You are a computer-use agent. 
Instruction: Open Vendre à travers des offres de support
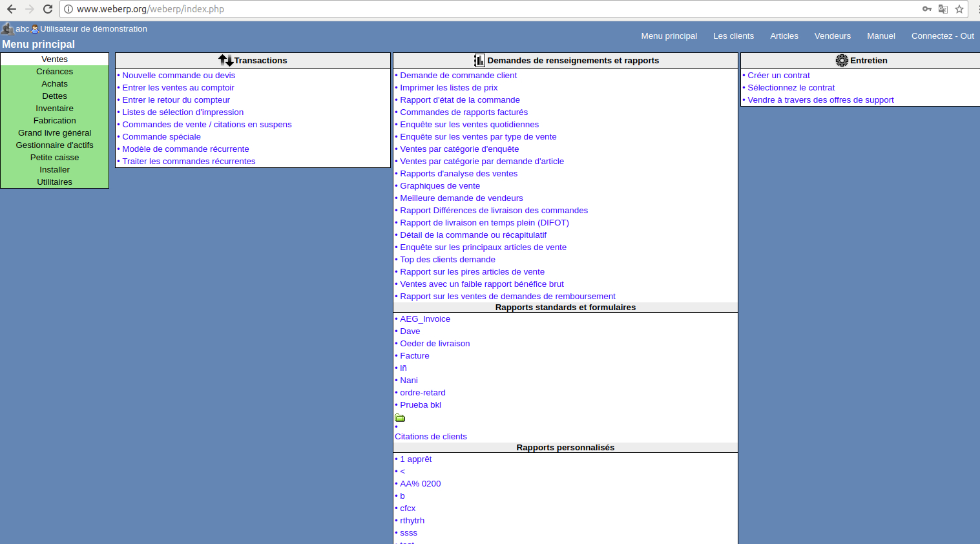[820, 99]
